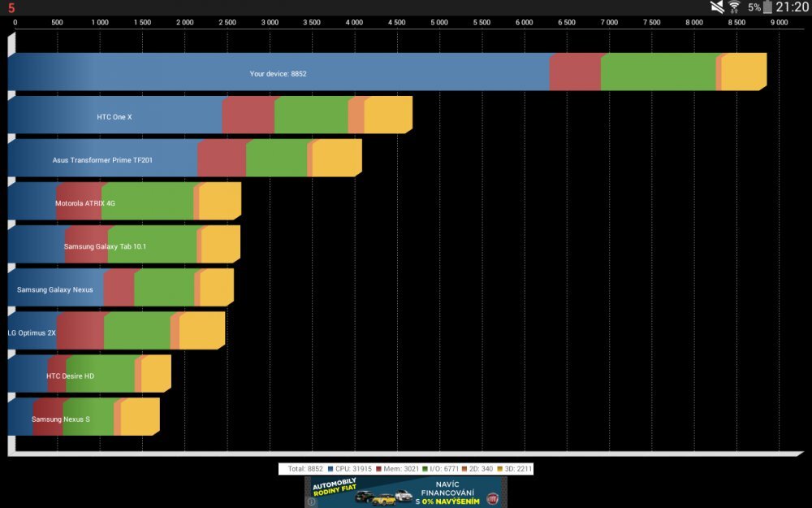Click the Fiat logo in the ad
Viewport: 812px width, 508px height.
(x=493, y=498)
